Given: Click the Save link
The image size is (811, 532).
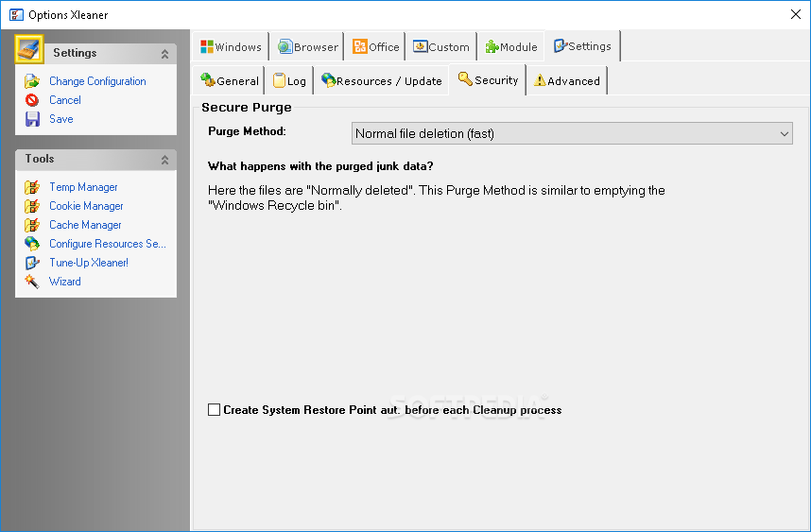Looking at the screenshot, I should pos(61,119).
